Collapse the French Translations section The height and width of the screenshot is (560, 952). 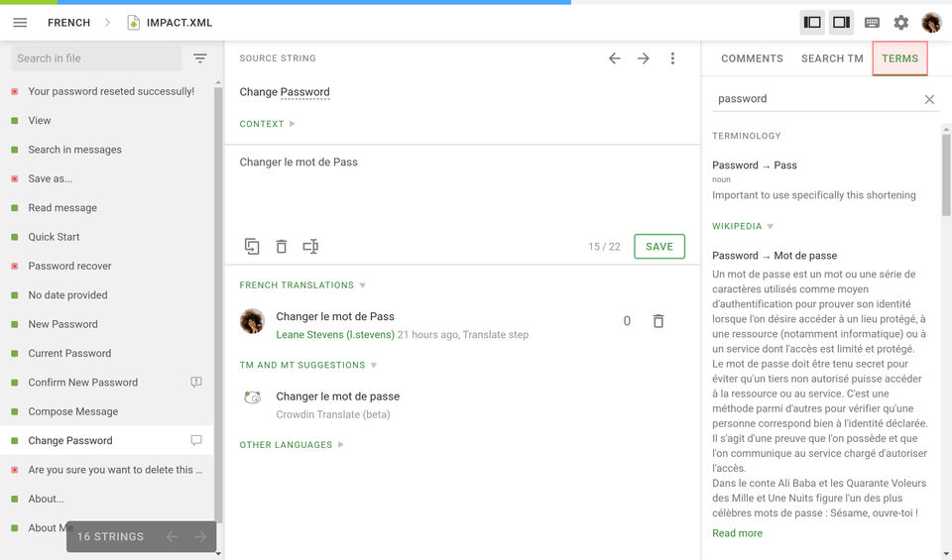pyautogui.click(x=302, y=285)
